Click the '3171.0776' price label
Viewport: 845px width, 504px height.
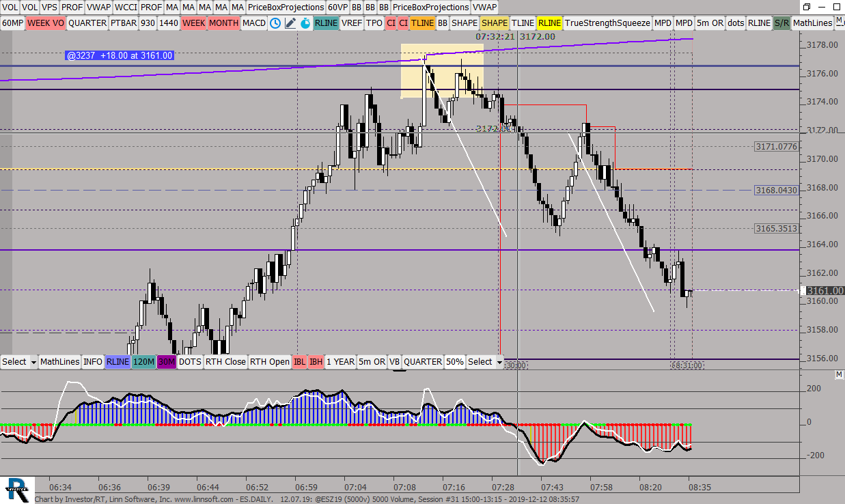tap(776, 146)
